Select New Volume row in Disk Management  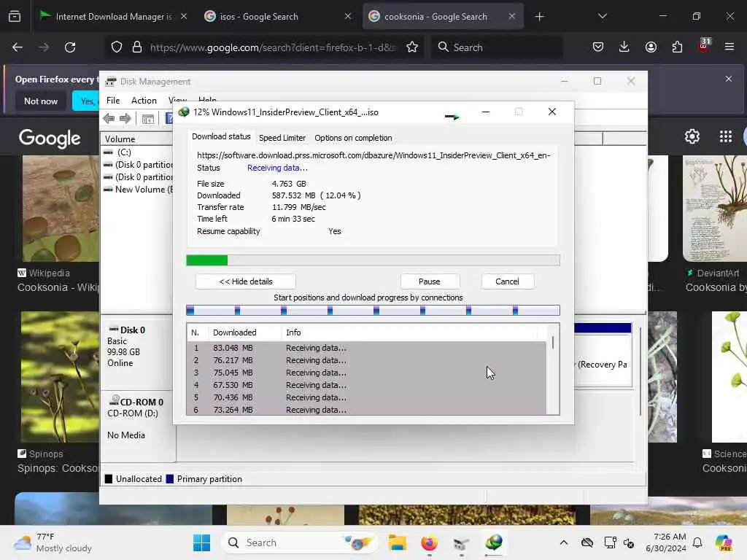(138, 190)
